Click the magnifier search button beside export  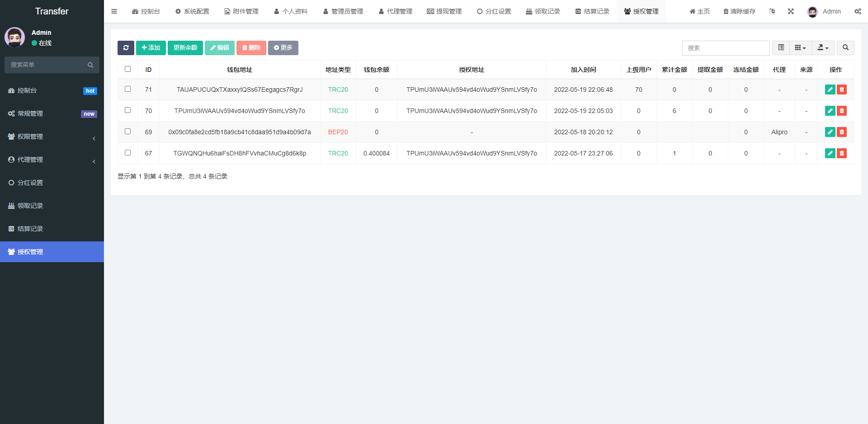845,48
